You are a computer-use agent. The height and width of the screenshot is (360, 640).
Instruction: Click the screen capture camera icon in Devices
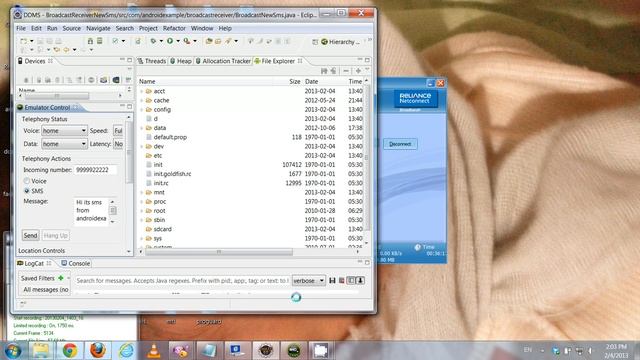(104, 80)
